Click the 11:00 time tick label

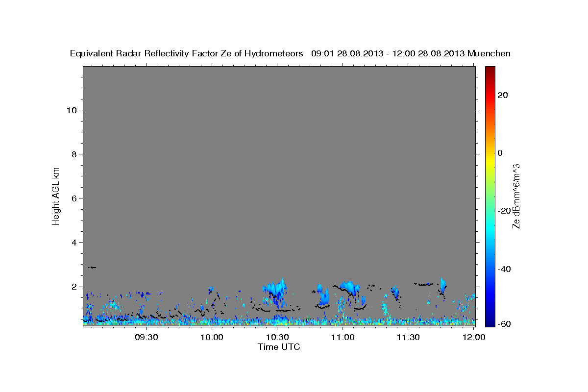(x=343, y=337)
